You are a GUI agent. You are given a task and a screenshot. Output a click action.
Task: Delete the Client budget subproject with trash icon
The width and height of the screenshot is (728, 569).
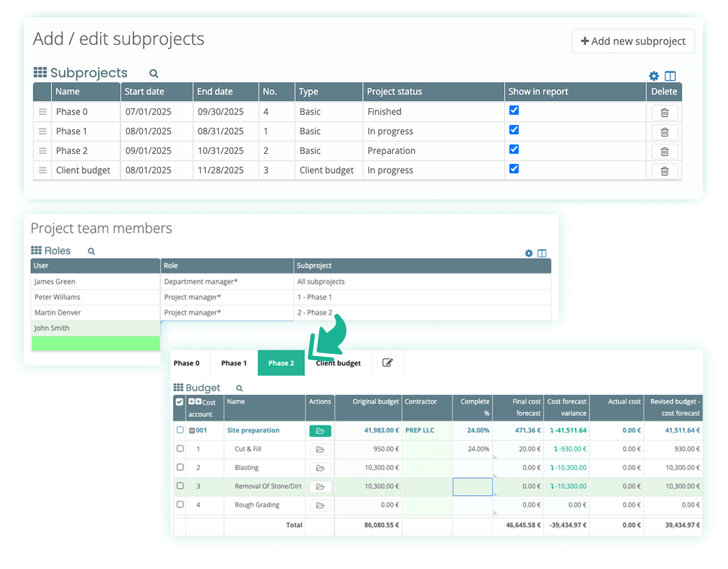(664, 170)
